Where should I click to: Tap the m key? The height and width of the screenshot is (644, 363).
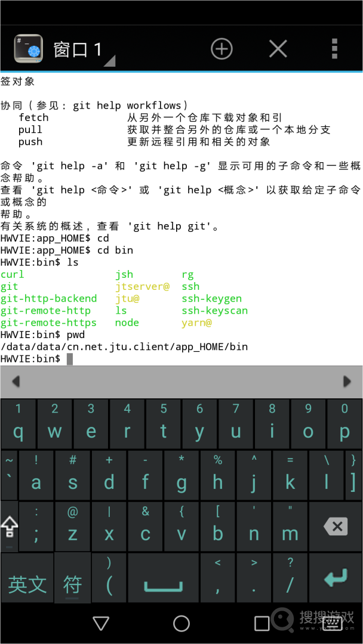[290, 526]
